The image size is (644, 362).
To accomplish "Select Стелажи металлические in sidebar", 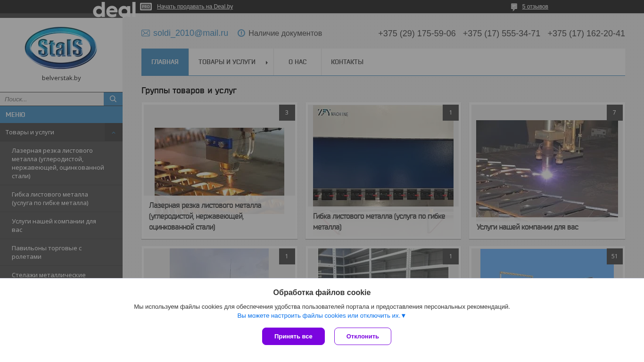I will click(49, 274).
